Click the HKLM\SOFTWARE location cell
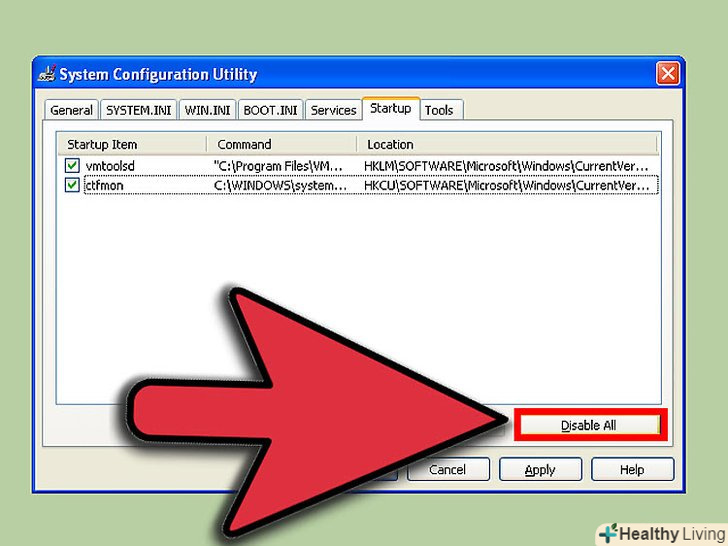 506,166
